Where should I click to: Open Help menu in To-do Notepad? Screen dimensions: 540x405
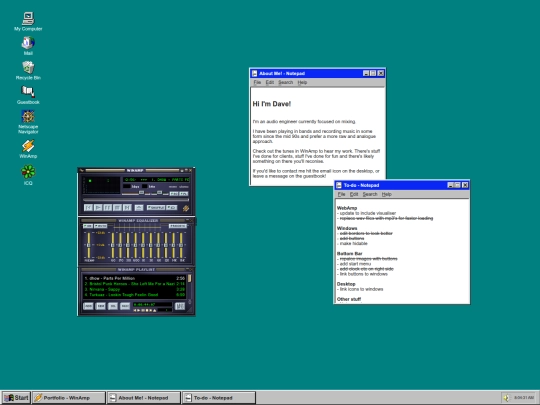pyautogui.click(x=386, y=194)
